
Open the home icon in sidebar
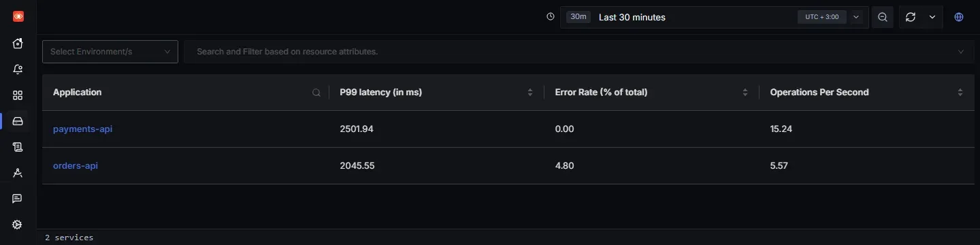pos(18,44)
